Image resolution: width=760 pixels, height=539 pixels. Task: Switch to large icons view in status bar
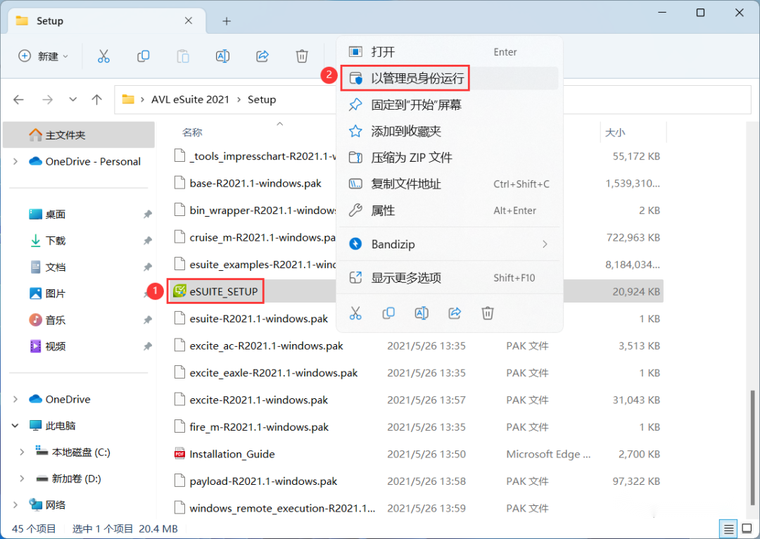pos(747,528)
